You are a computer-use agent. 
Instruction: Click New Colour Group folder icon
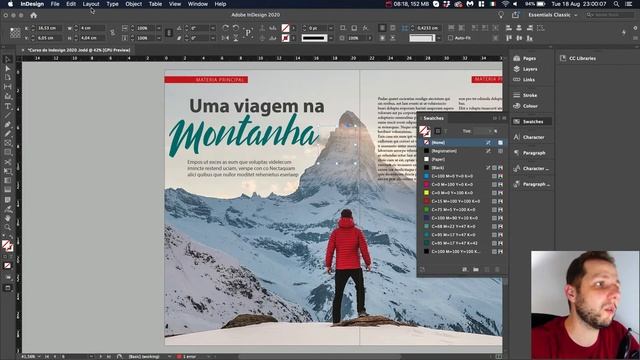476,269
